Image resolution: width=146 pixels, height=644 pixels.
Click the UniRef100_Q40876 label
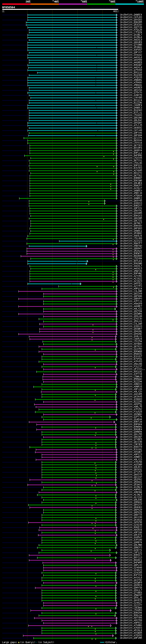click(131, 600)
